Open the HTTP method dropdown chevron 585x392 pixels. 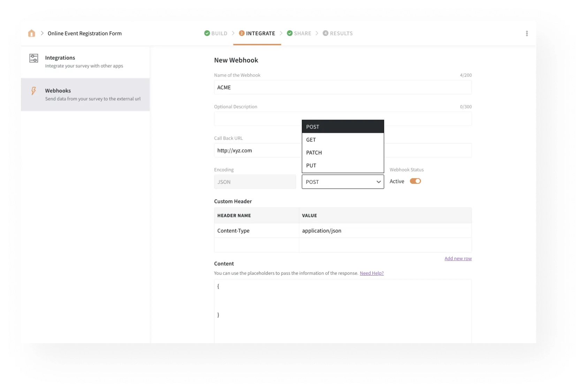378,182
